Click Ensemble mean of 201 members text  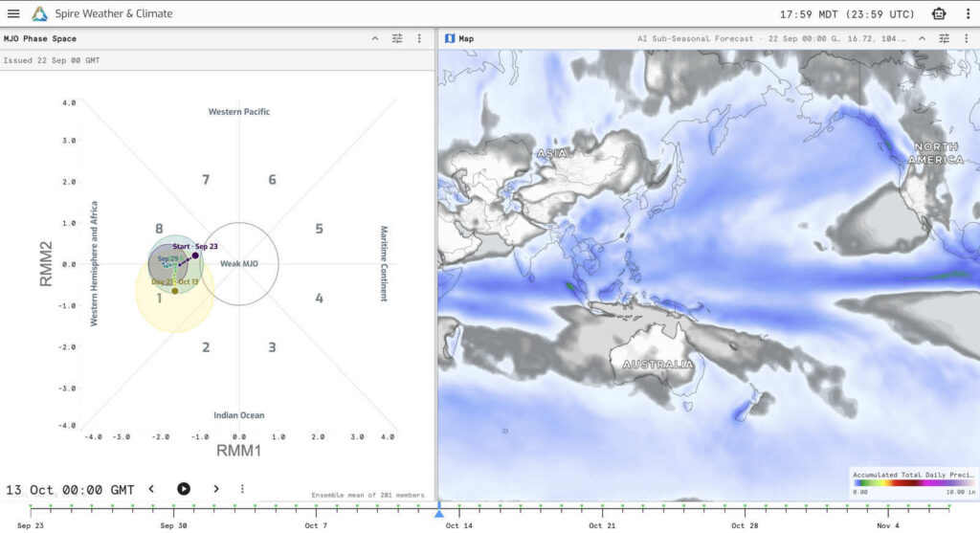(x=367, y=495)
